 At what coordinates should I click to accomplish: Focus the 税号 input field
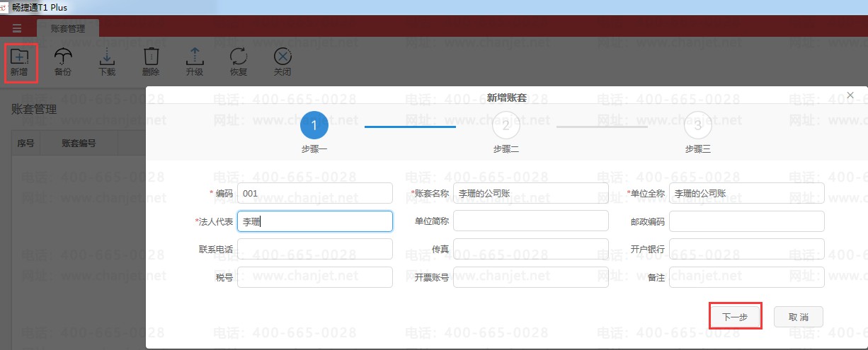click(315, 277)
